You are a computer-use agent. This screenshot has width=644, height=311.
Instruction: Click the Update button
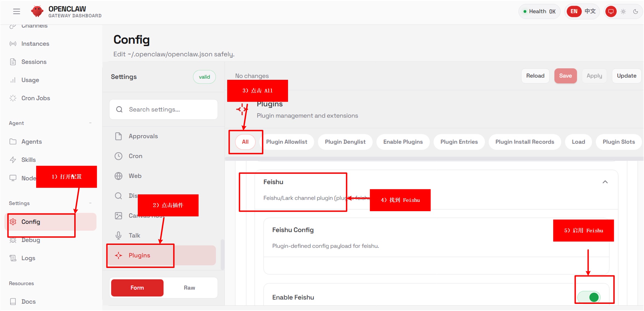point(626,76)
